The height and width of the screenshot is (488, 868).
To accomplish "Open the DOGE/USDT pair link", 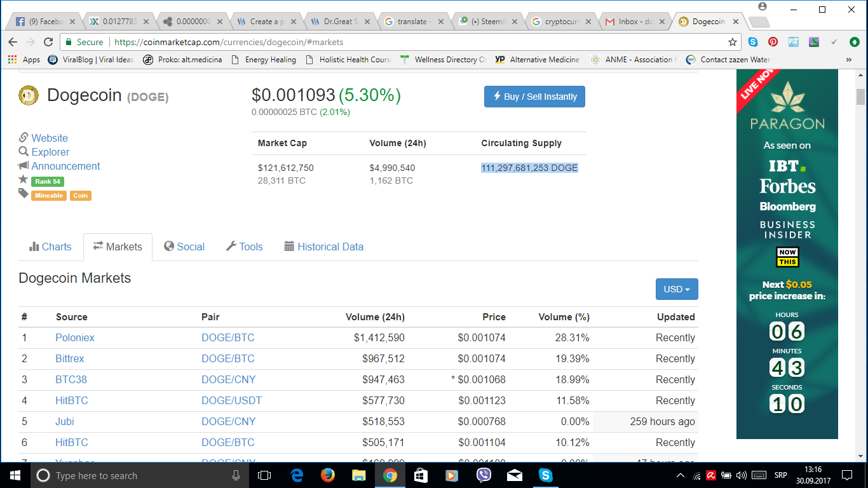I will pyautogui.click(x=231, y=400).
